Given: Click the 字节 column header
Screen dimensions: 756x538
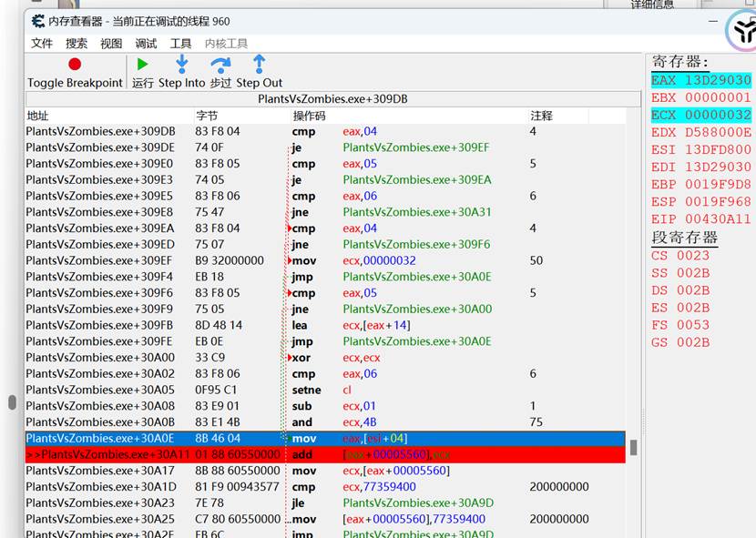Looking at the screenshot, I should (242, 116).
